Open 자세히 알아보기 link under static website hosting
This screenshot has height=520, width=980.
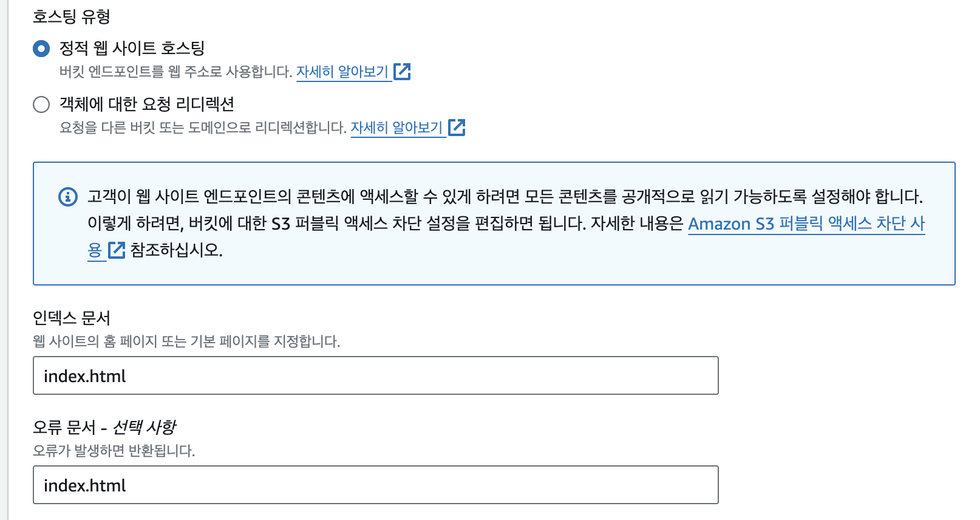[342, 72]
